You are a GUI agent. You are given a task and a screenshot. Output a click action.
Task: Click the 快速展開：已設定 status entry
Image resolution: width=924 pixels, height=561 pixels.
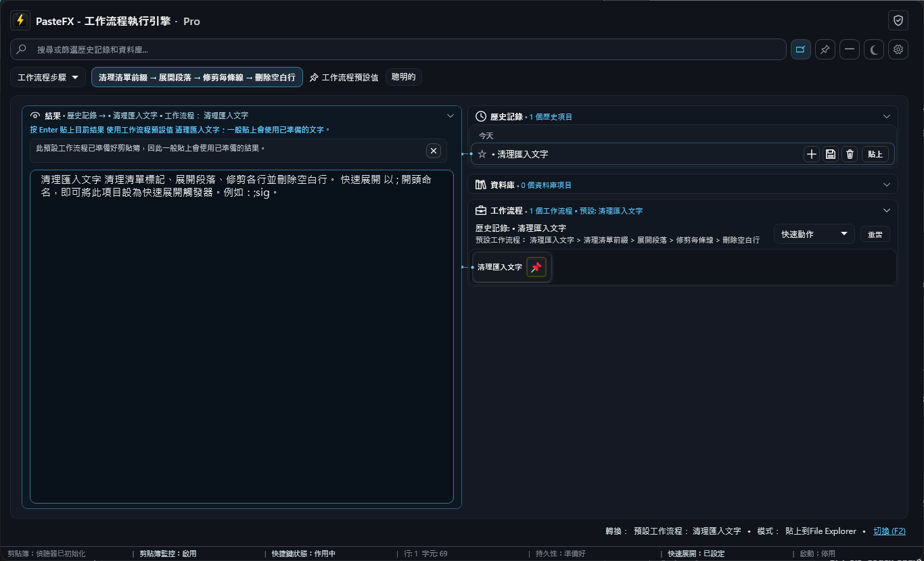pyautogui.click(x=696, y=554)
